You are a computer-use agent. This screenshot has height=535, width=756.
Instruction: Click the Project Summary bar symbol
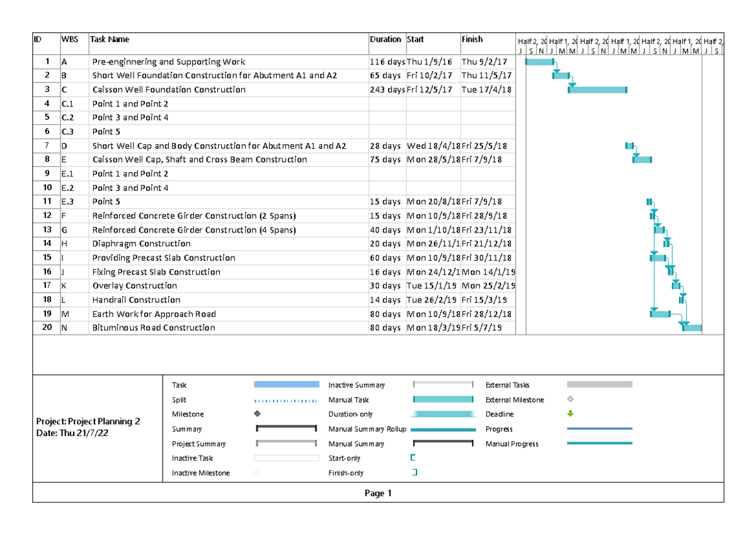[x=287, y=443]
